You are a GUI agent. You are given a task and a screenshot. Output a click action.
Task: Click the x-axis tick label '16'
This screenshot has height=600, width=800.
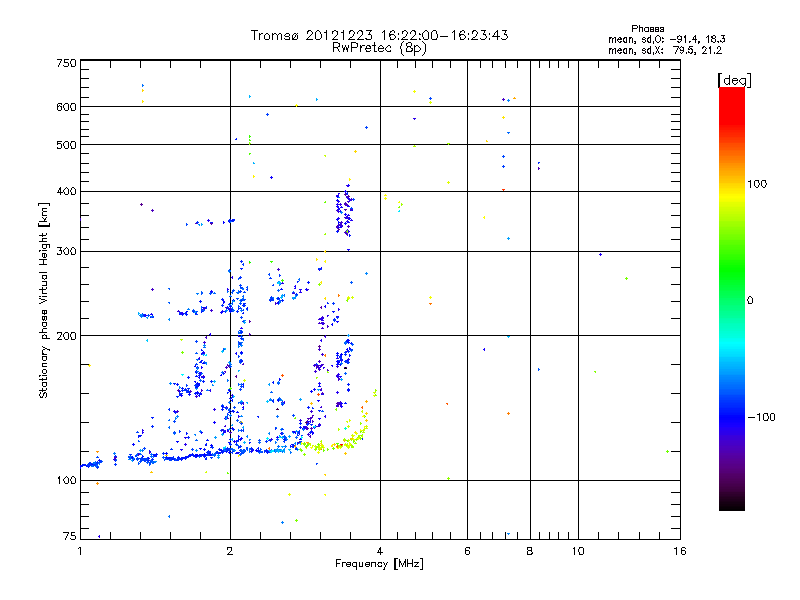click(680, 551)
